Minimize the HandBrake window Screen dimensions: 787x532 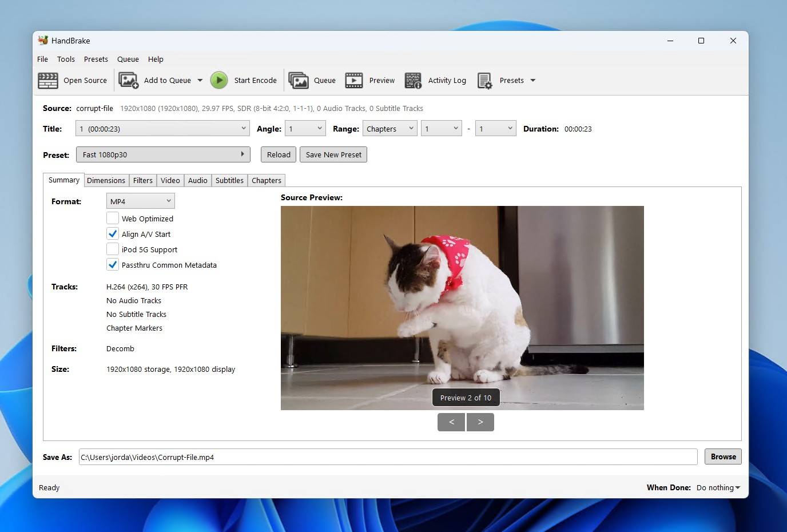coord(670,41)
